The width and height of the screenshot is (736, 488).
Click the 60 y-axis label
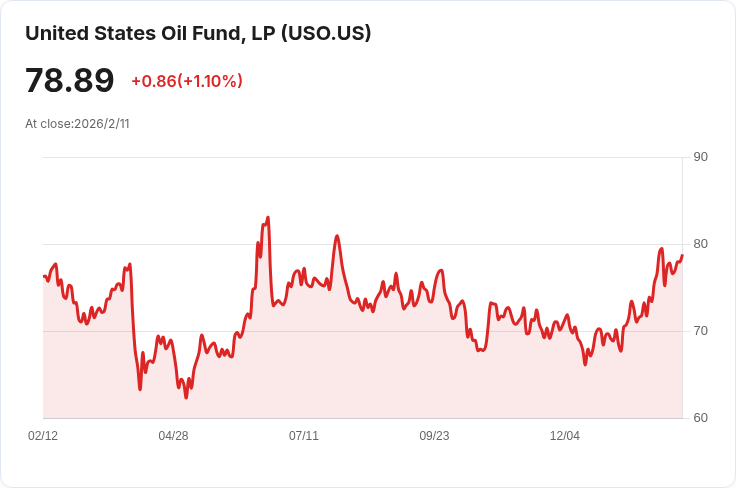[x=700, y=418]
